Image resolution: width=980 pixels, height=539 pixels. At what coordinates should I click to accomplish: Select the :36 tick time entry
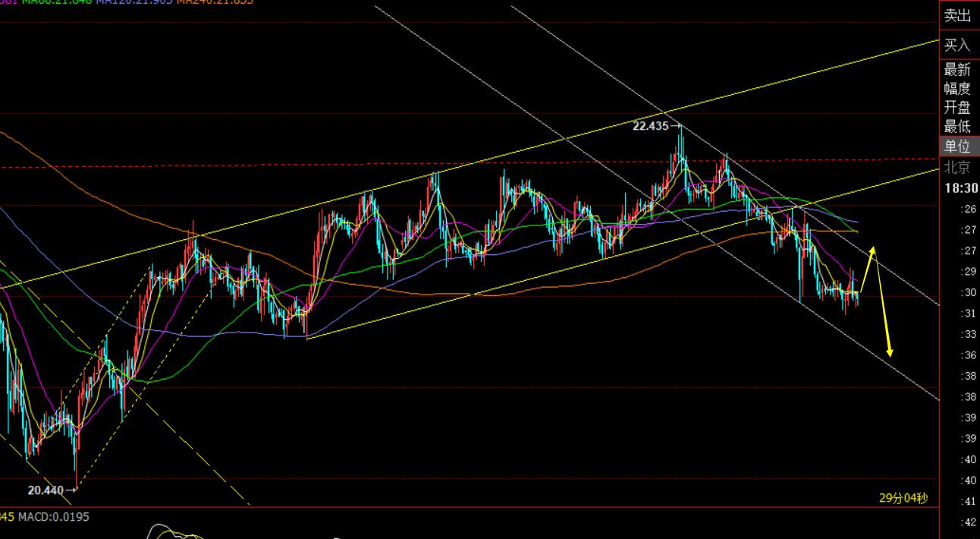tap(968, 355)
